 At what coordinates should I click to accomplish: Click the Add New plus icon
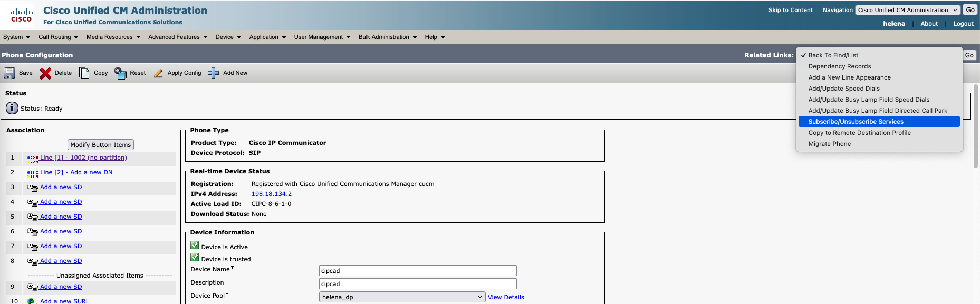tap(213, 73)
